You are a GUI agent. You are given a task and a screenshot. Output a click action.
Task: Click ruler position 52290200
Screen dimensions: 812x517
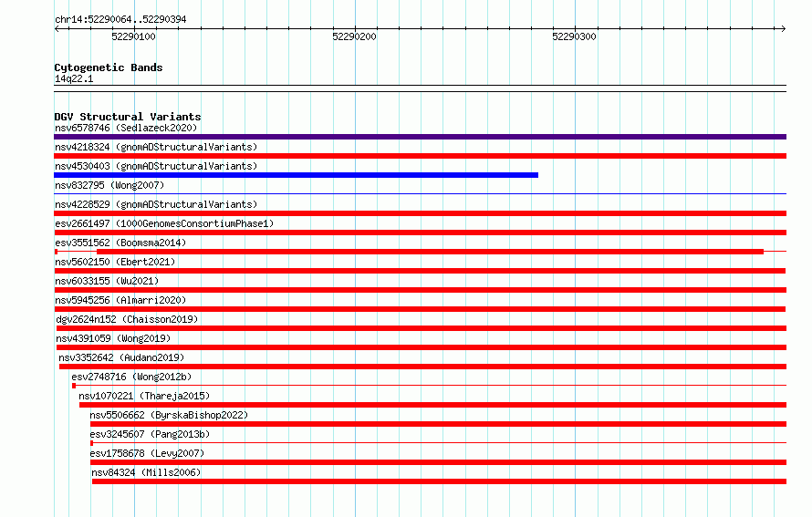tap(354, 36)
